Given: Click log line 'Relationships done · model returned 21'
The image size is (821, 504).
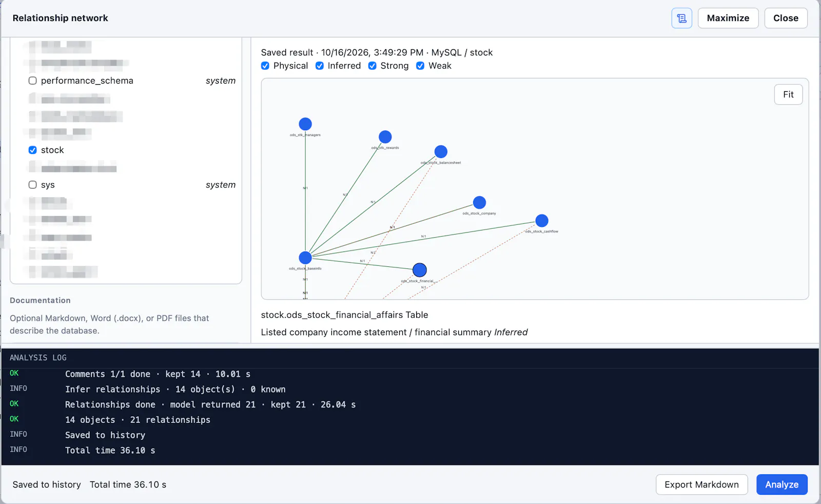Looking at the screenshot, I should [x=210, y=404].
